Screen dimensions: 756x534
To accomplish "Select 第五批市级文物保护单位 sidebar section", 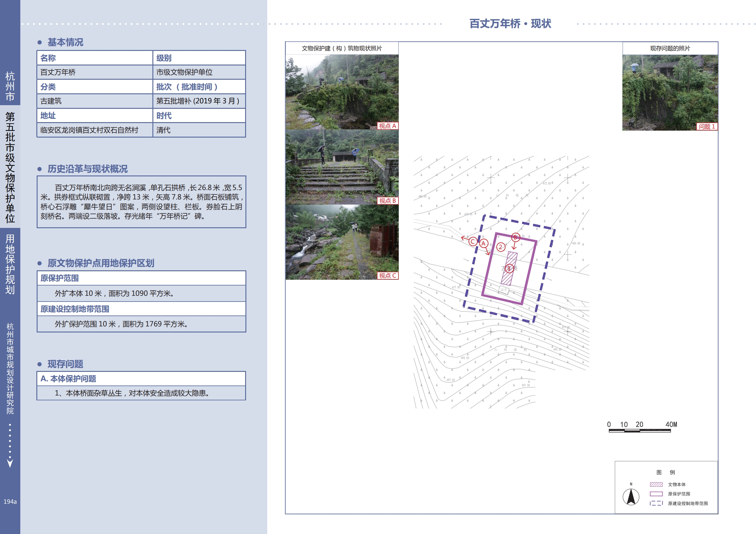I will (10, 167).
